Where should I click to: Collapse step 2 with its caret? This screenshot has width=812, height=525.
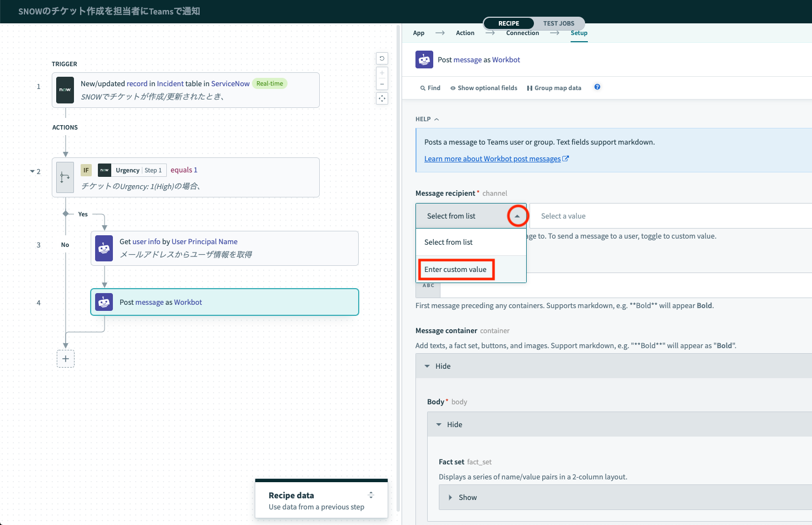click(32, 171)
